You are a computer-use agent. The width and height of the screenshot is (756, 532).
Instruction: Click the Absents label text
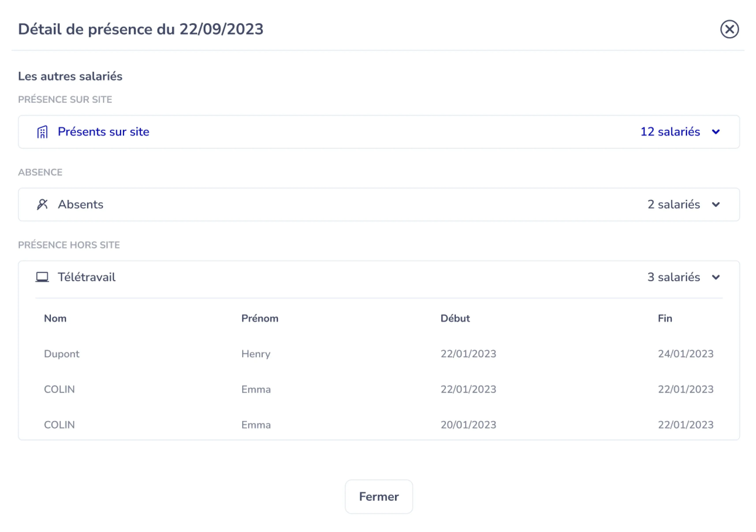81,205
